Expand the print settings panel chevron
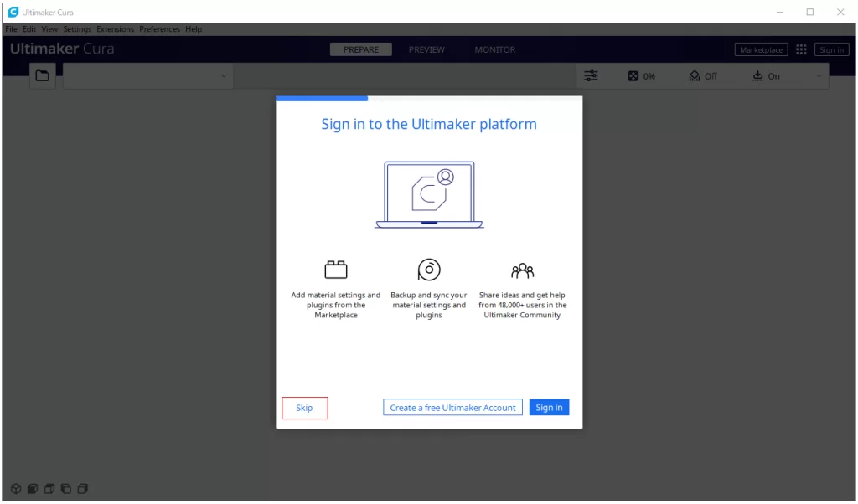The image size is (858, 504). (819, 76)
